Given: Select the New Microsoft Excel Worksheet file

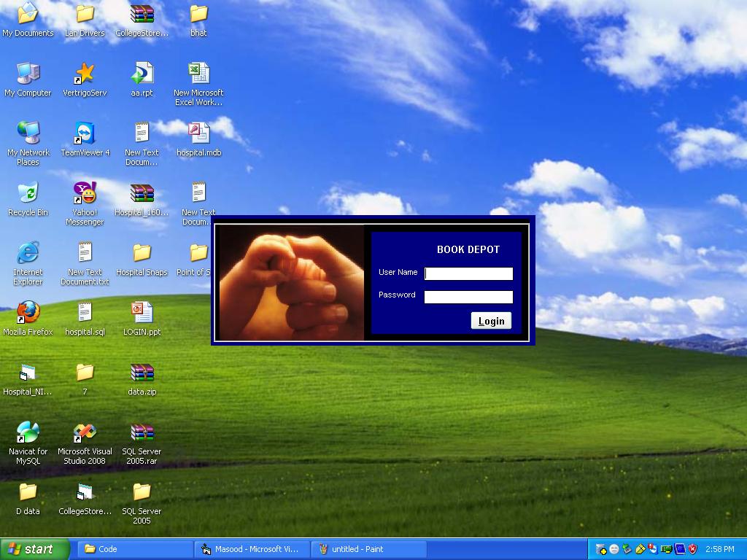Looking at the screenshot, I should click(x=198, y=85).
